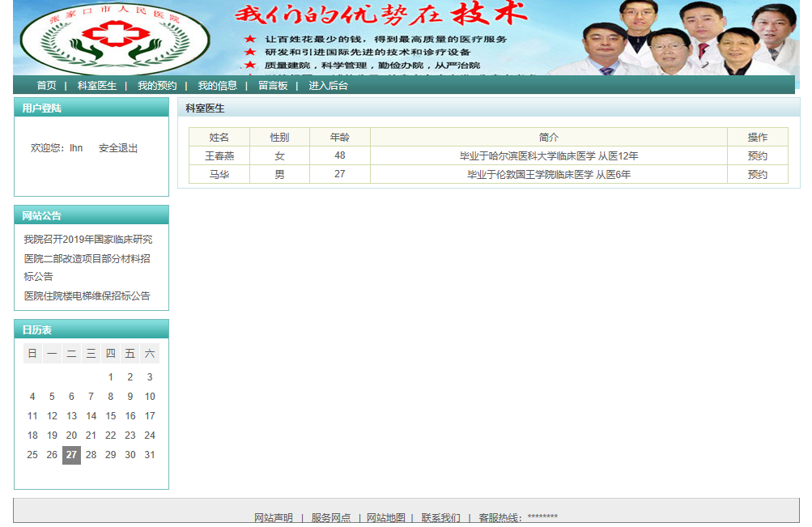
Task: Click the bio text 毕业于伦敦国王学院临床医学 从医6年
Action: coord(549,175)
